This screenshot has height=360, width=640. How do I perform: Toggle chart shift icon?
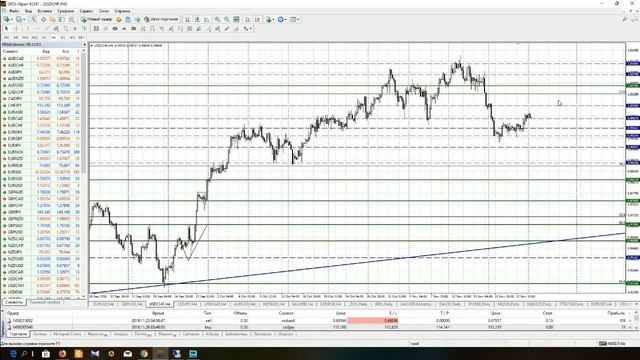[257, 19]
